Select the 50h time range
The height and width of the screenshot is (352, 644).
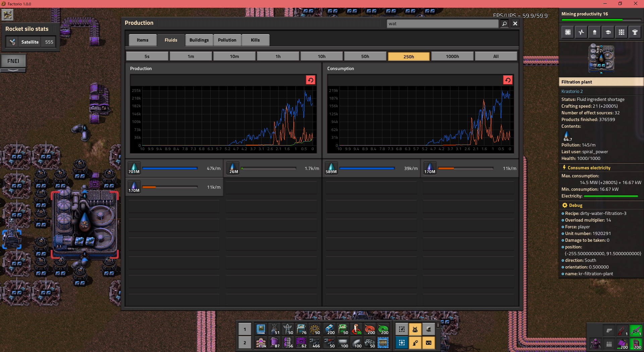pyautogui.click(x=365, y=56)
